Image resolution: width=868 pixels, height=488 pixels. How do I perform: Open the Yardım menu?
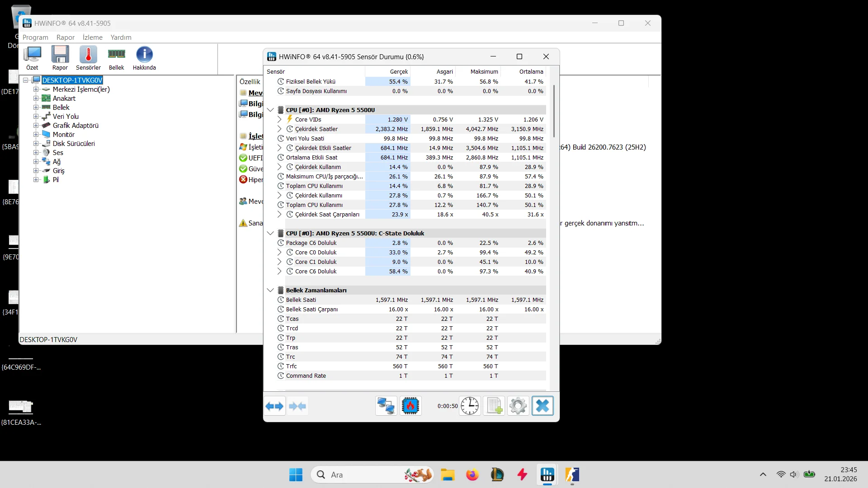click(x=121, y=38)
